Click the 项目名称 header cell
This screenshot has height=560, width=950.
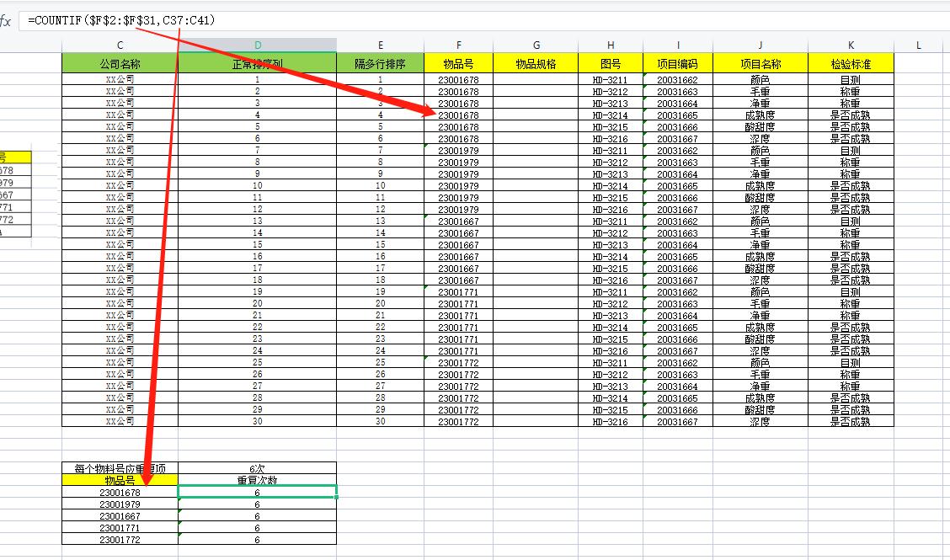[761, 62]
